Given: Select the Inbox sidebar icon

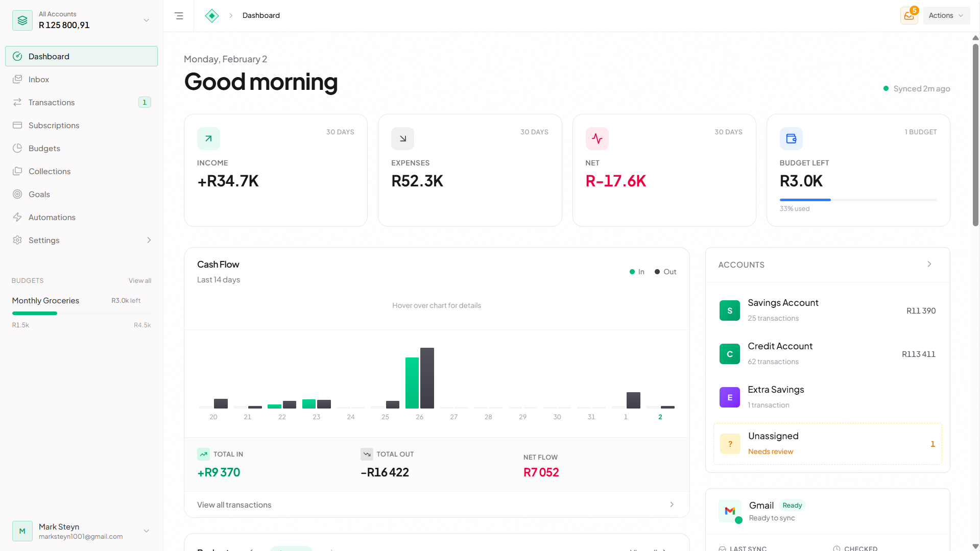Looking at the screenshot, I should click(17, 79).
